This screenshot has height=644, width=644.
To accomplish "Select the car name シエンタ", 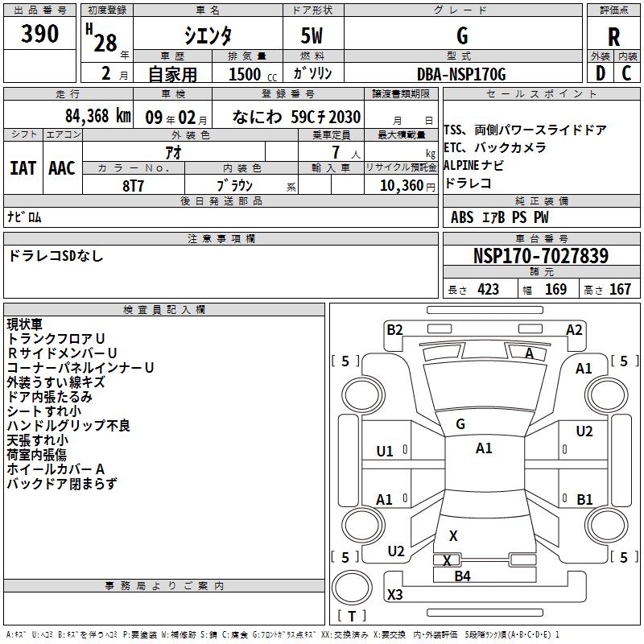I will pos(208,35).
